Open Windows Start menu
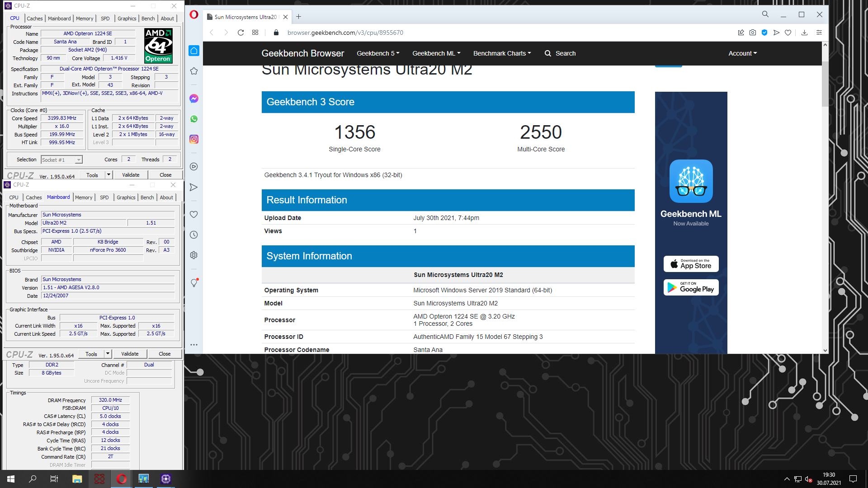This screenshot has width=868, height=488. [11, 479]
